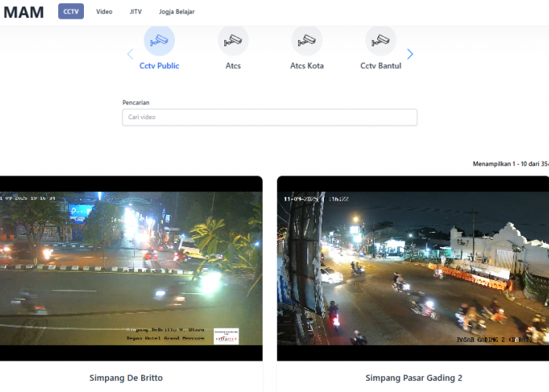Go to Jogja Belajar tab

pyautogui.click(x=176, y=12)
